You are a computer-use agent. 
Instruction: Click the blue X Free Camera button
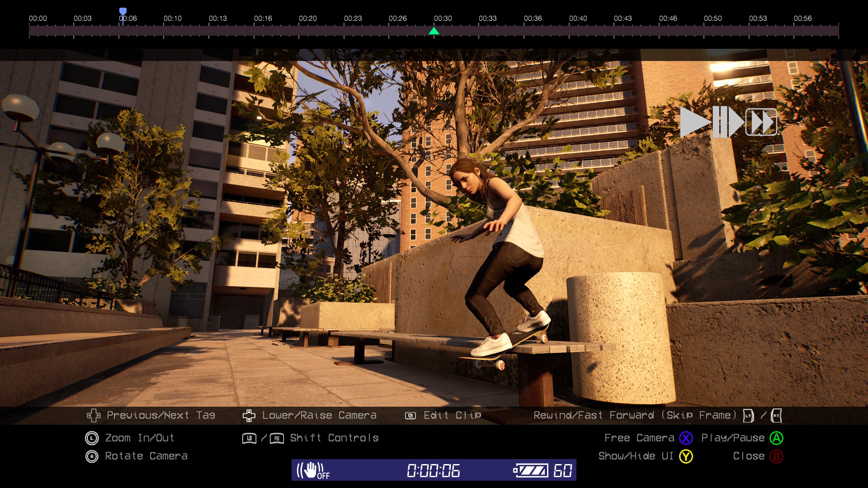point(686,438)
